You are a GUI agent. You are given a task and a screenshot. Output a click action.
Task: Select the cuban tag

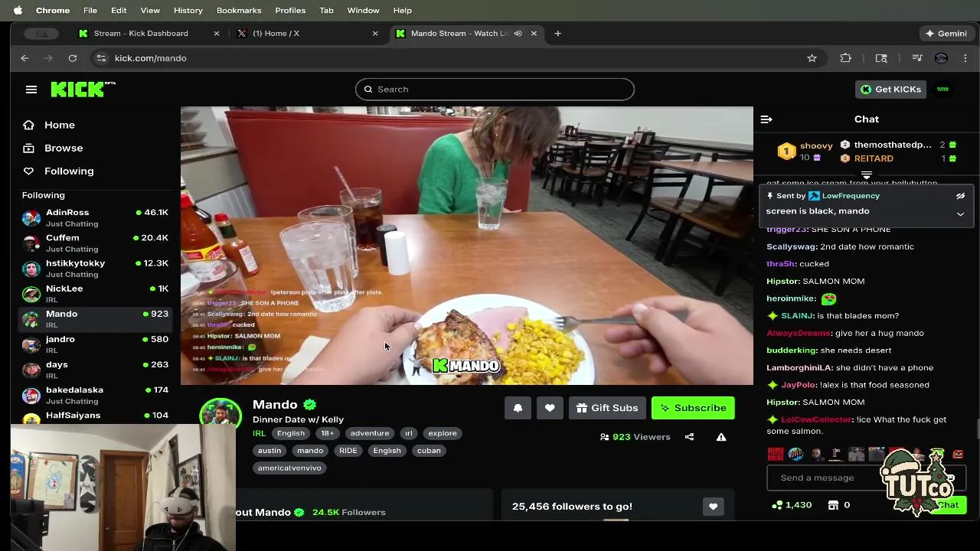(x=429, y=451)
